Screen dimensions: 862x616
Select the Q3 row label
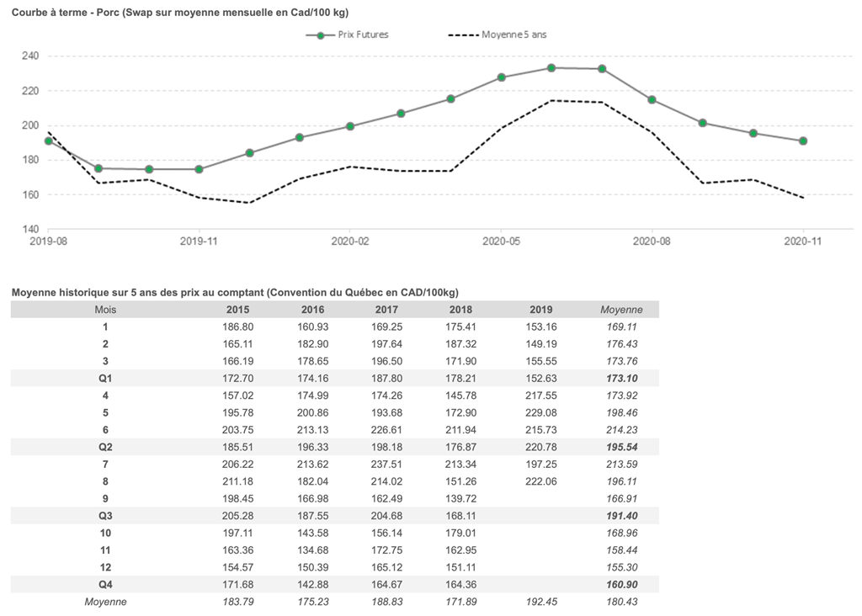pos(106,515)
